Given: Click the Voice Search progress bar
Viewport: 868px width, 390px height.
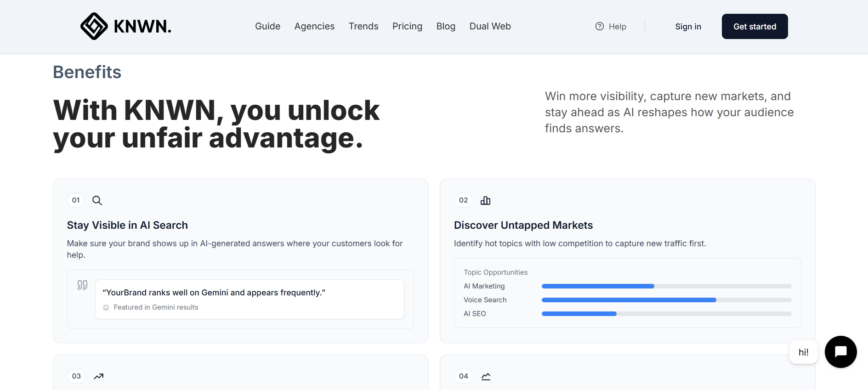Looking at the screenshot, I should [666, 300].
